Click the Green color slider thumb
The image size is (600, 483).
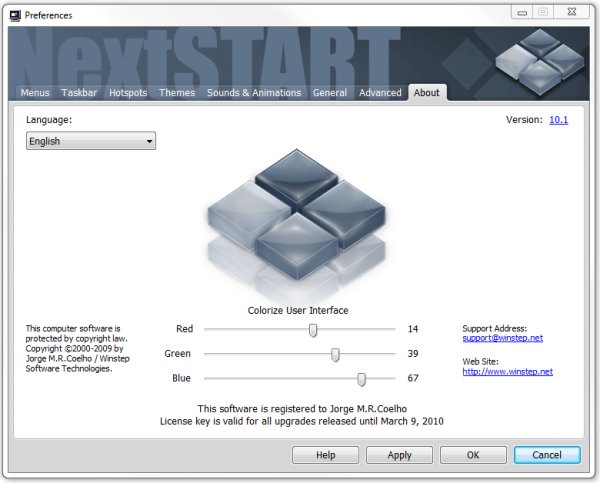point(335,354)
